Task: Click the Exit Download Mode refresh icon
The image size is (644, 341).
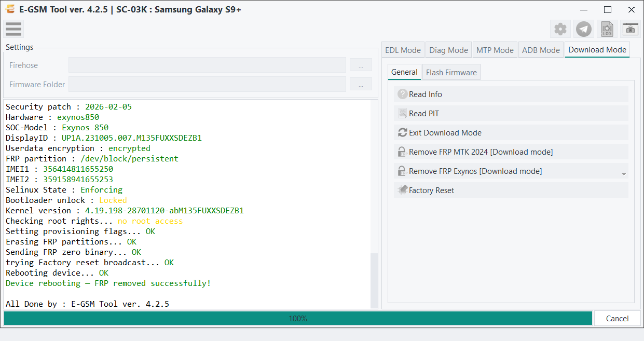Action: click(x=402, y=132)
